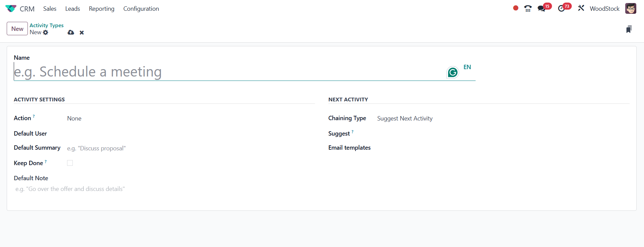Click the debug tools wrench icon
The height and width of the screenshot is (247, 644).
[581, 8]
